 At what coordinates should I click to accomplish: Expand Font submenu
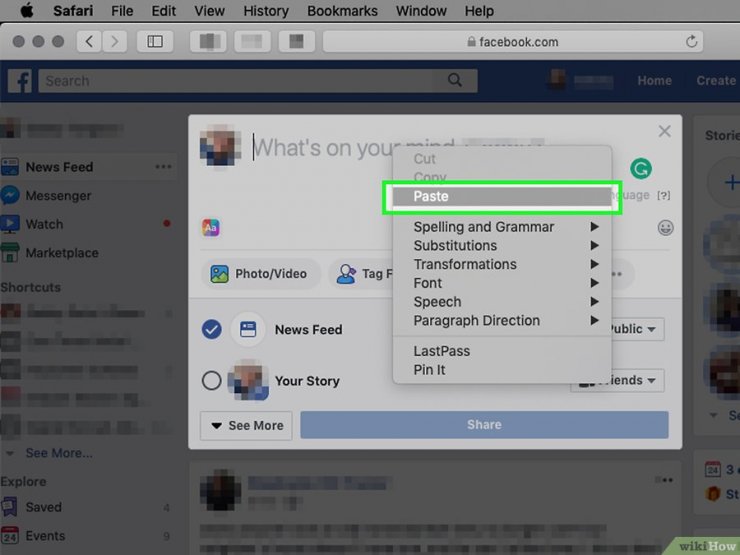(502, 283)
